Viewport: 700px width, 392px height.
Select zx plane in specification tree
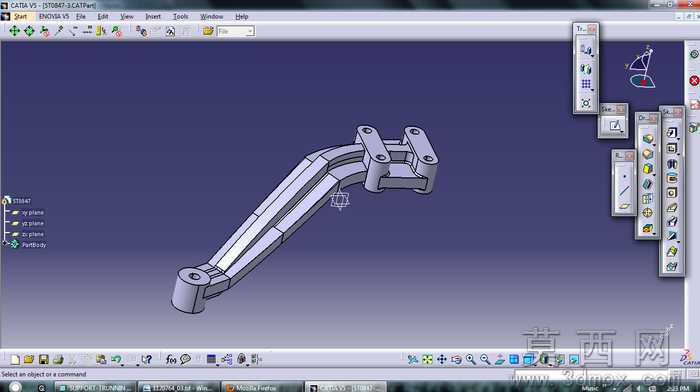(x=33, y=234)
